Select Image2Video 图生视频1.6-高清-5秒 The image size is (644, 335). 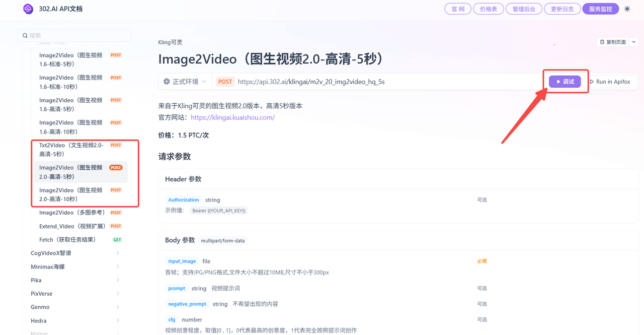[81, 105]
